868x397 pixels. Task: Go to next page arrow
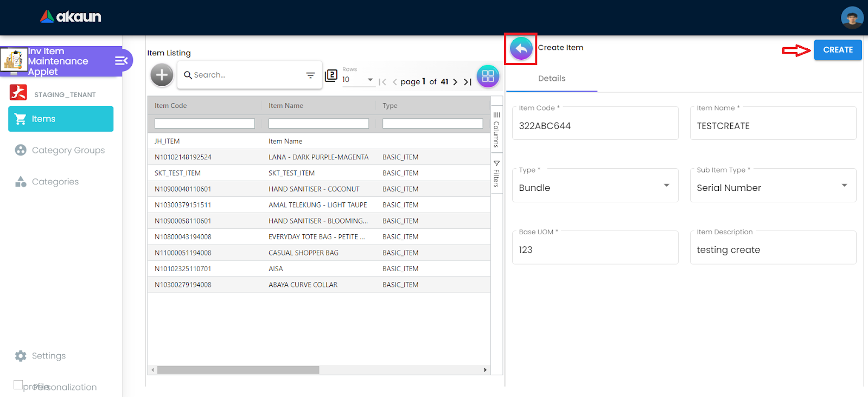(455, 82)
